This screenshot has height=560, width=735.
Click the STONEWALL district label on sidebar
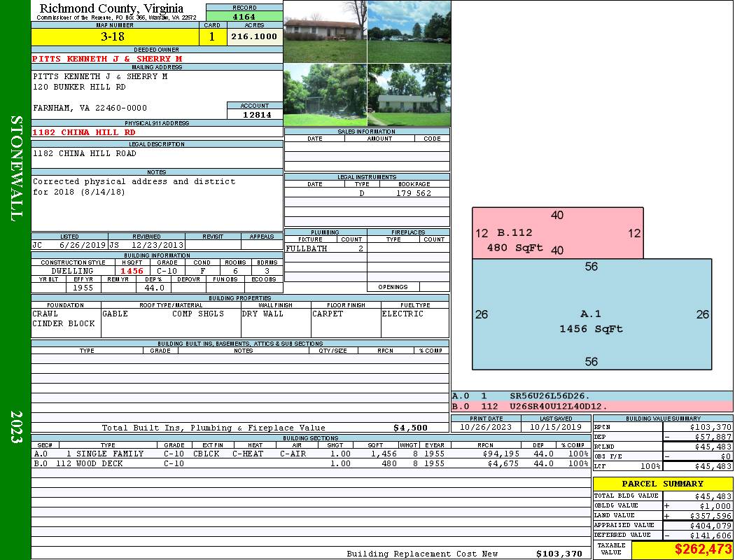tap(16, 169)
